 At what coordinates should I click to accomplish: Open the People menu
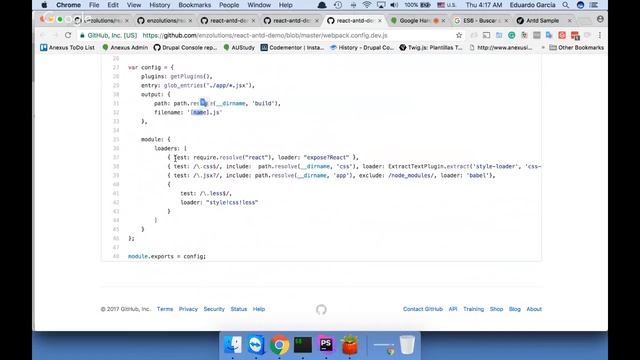tap(229, 5)
